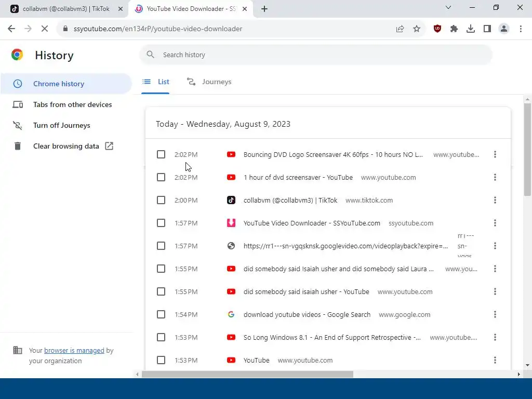Bookmark this tab with the star icon
This screenshot has height=399, width=532.
pos(417,29)
